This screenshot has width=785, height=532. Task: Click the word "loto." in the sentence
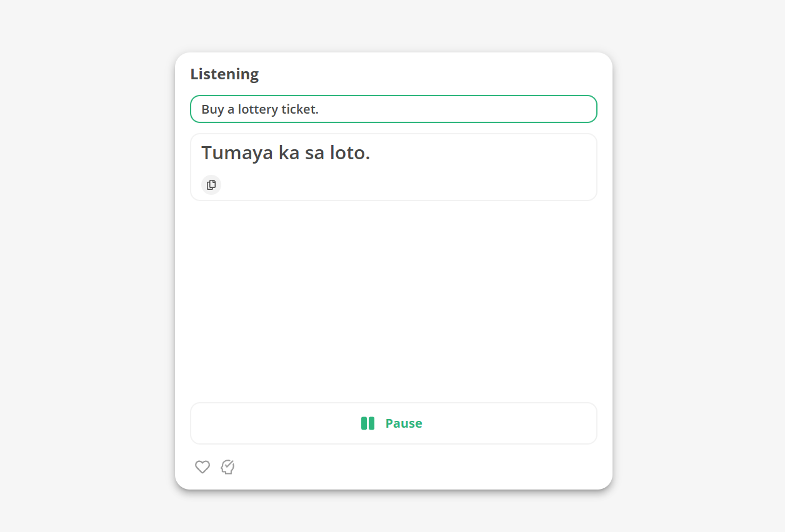[350, 152]
